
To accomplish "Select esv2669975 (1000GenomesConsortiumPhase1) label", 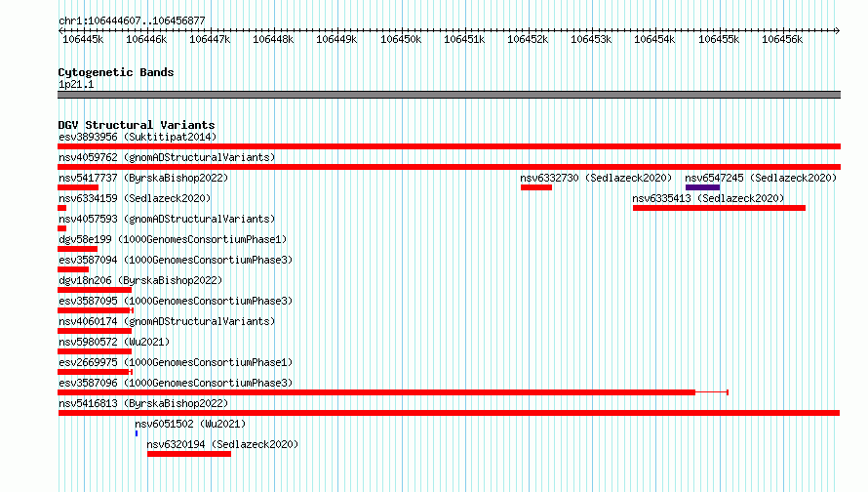I will pos(176,362).
